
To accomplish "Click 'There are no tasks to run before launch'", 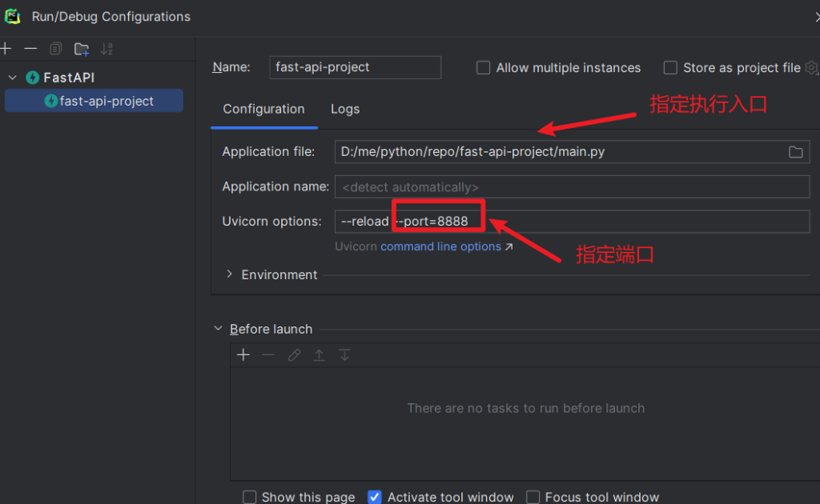I will [x=525, y=408].
